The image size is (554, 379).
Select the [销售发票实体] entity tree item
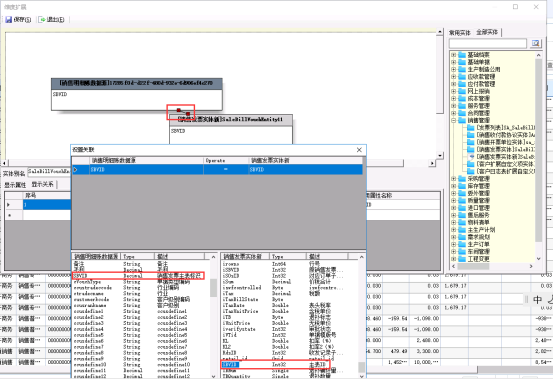505,149
